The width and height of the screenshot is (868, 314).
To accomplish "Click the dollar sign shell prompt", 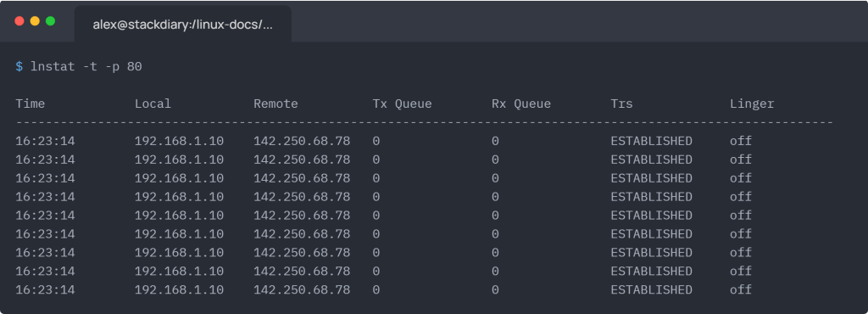I will 19,67.
